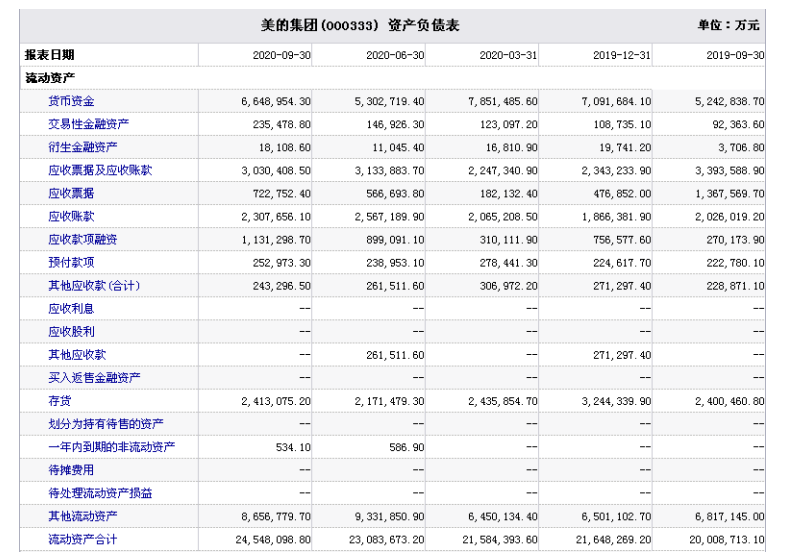The width and height of the screenshot is (785, 558).
Task: Select value 18,108.60 in 衍生金融资产 row
Action: 284,148
